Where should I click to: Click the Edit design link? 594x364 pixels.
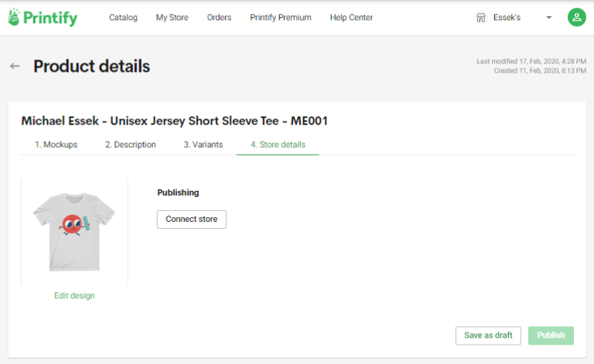click(x=74, y=295)
